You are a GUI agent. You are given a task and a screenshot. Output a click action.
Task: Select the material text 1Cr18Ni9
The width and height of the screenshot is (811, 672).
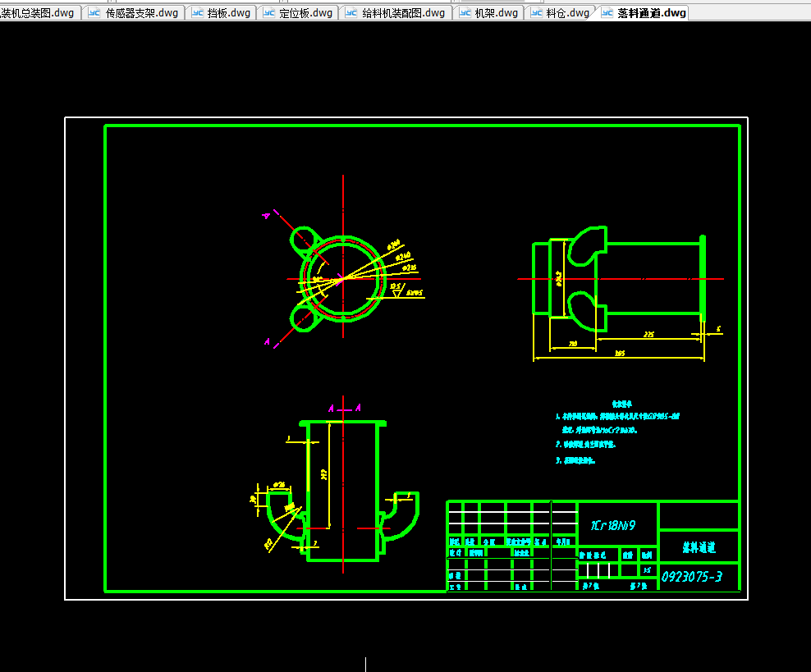click(613, 525)
